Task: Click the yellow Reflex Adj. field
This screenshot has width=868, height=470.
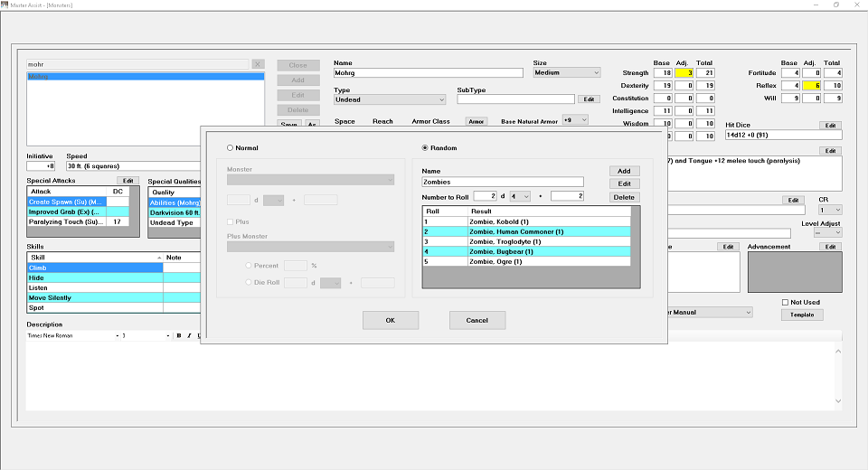Action: click(x=812, y=85)
